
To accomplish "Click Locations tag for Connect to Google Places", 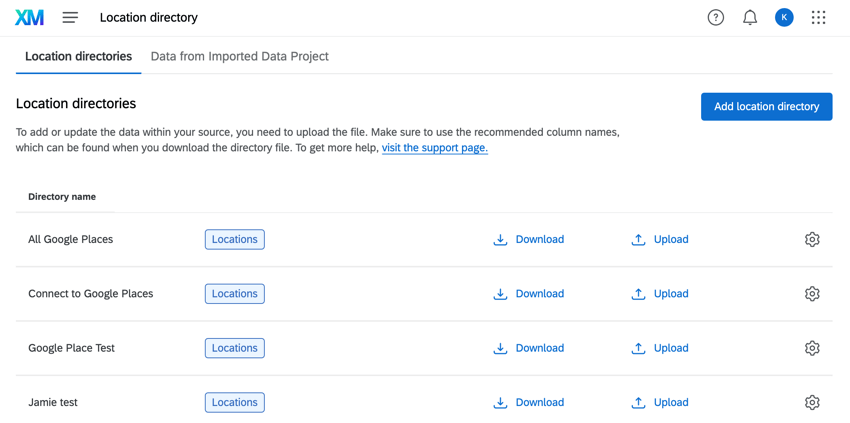I will [x=235, y=293].
